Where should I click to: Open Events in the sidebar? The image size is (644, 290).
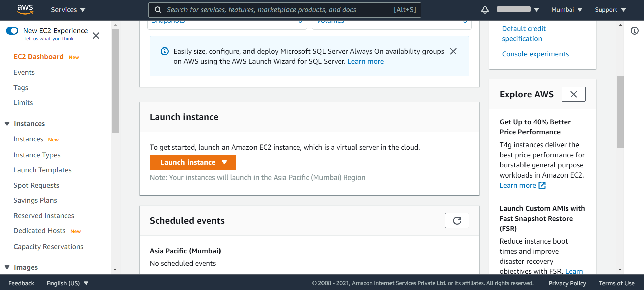(x=24, y=72)
